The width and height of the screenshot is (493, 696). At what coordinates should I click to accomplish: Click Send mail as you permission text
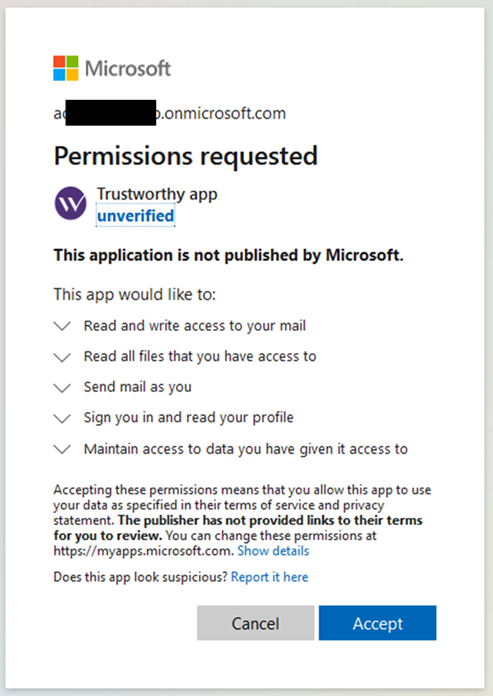[x=138, y=387]
